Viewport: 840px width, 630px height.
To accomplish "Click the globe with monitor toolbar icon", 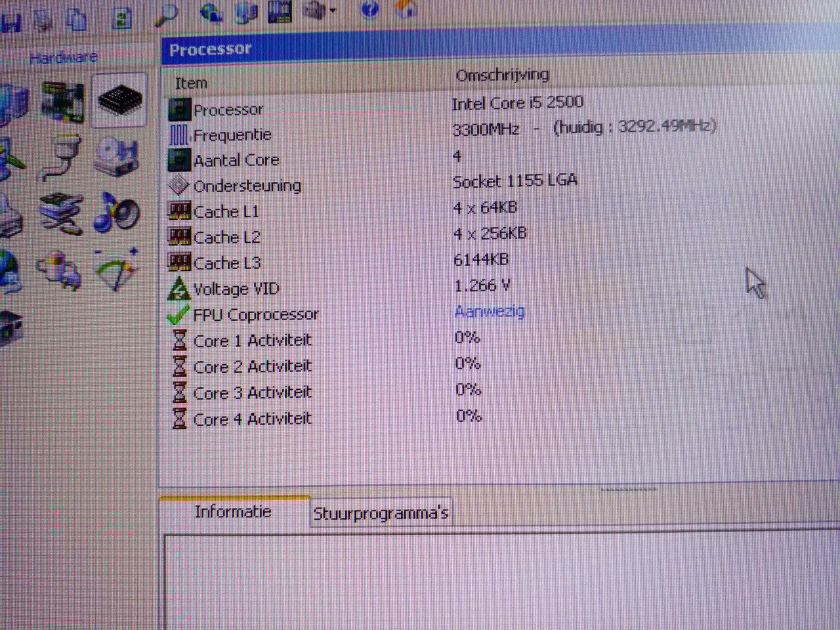I will point(211,12).
